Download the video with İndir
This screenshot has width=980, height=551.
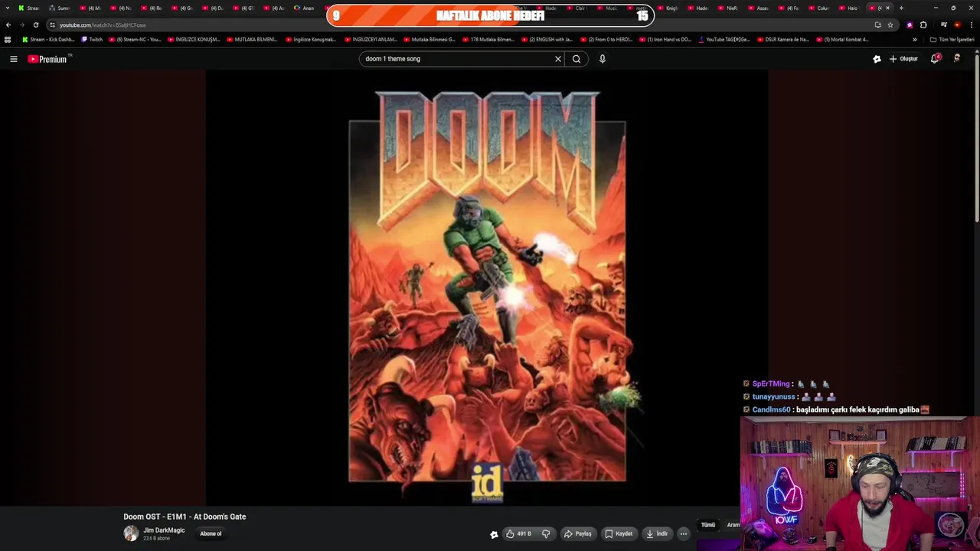pos(657,534)
